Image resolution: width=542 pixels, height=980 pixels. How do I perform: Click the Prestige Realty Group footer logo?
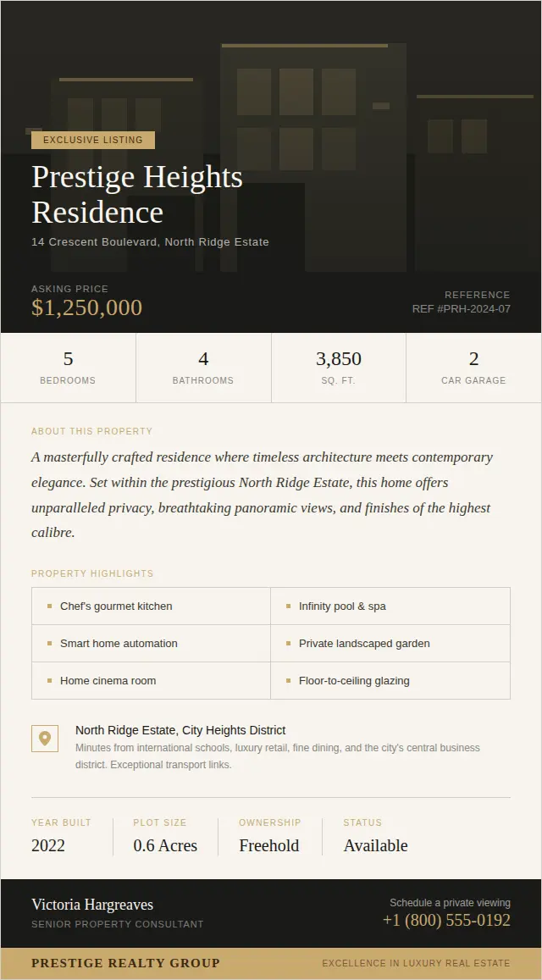pos(125,963)
